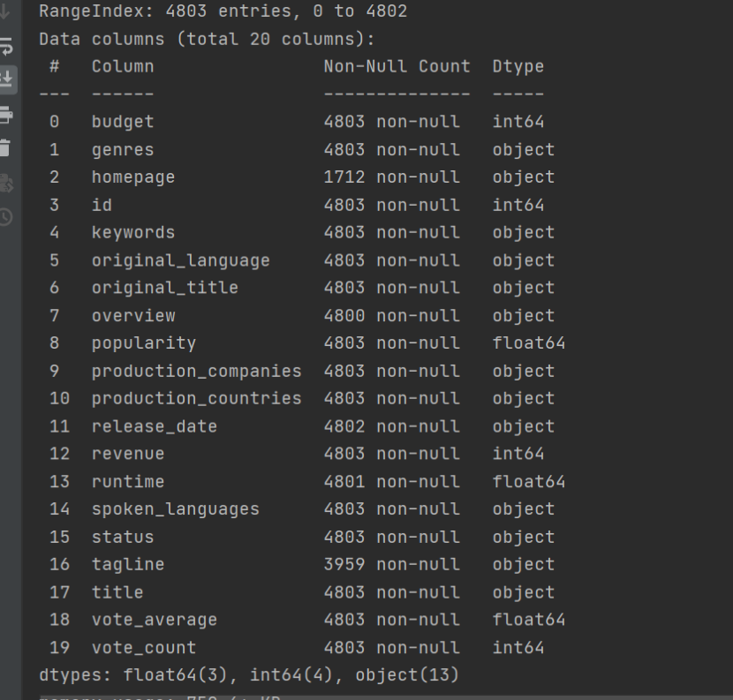The width and height of the screenshot is (733, 700).
Task: Clear console with the trash icon
Action: (x=6, y=147)
